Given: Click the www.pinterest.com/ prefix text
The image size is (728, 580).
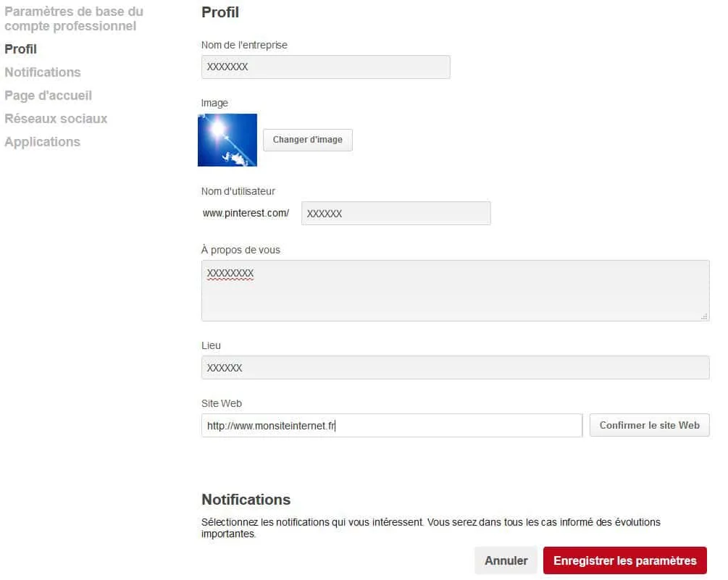Looking at the screenshot, I should [246, 213].
